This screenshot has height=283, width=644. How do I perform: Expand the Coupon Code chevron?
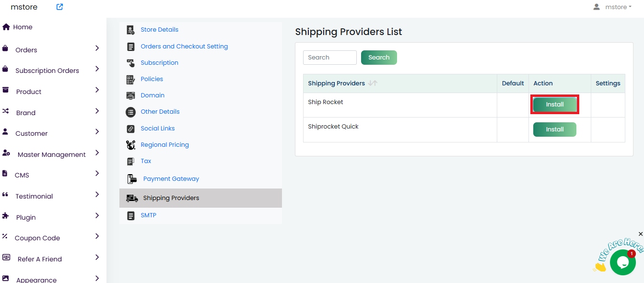(97, 236)
